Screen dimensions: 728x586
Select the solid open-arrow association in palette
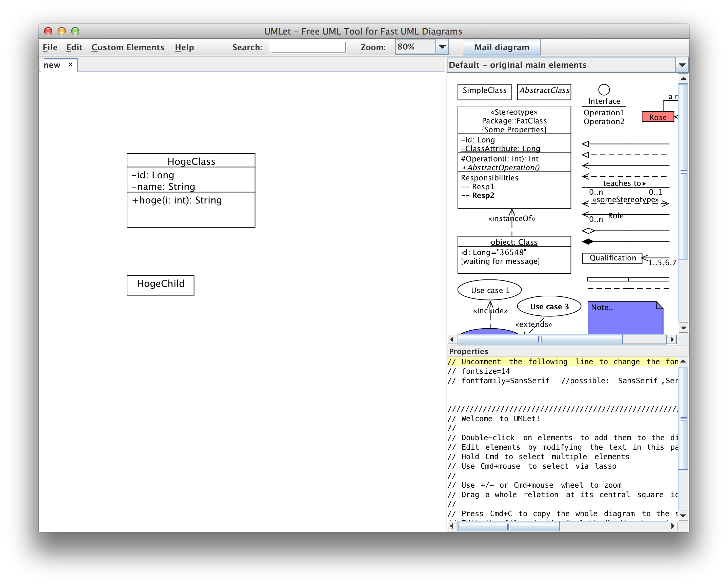[x=625, y=165]
